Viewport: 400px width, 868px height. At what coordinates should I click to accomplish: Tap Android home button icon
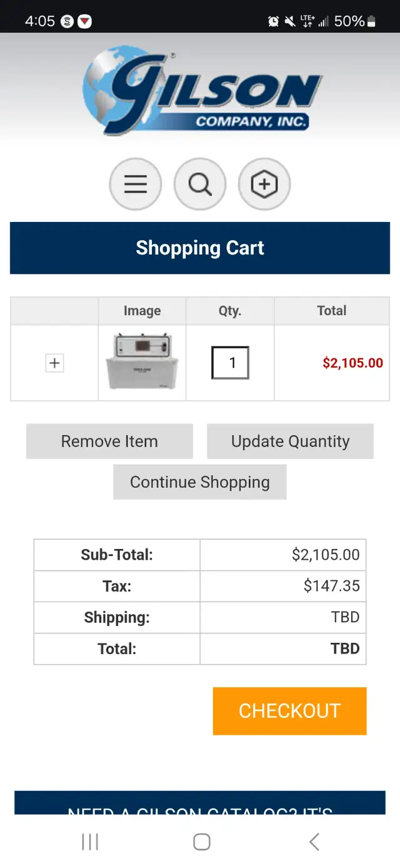click(201, 842)
